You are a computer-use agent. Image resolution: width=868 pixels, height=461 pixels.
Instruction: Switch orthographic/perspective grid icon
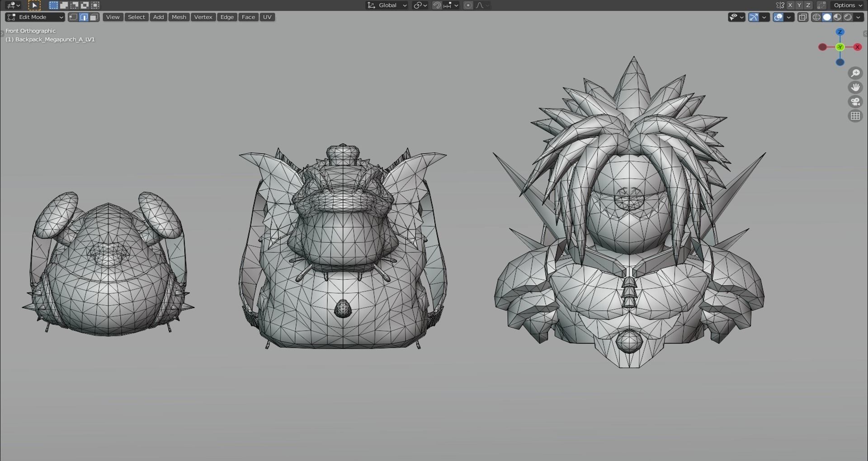click(x=855, y=116)
